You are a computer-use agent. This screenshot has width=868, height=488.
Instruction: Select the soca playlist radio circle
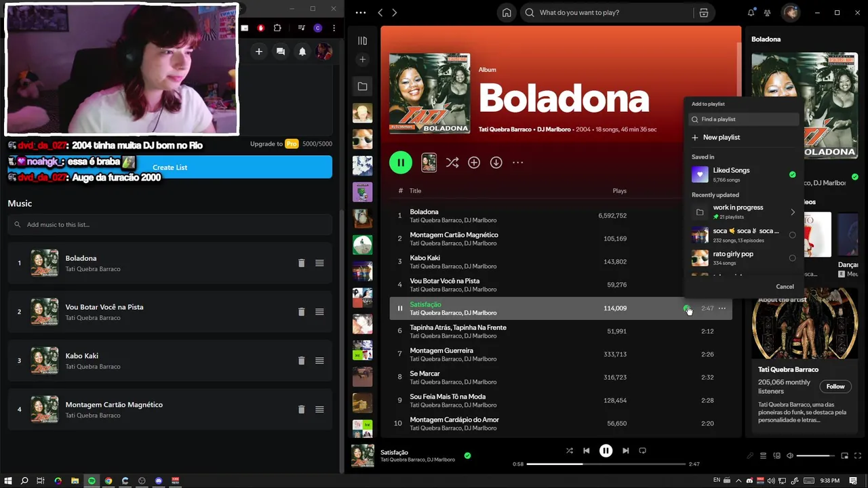coord(792,235)
